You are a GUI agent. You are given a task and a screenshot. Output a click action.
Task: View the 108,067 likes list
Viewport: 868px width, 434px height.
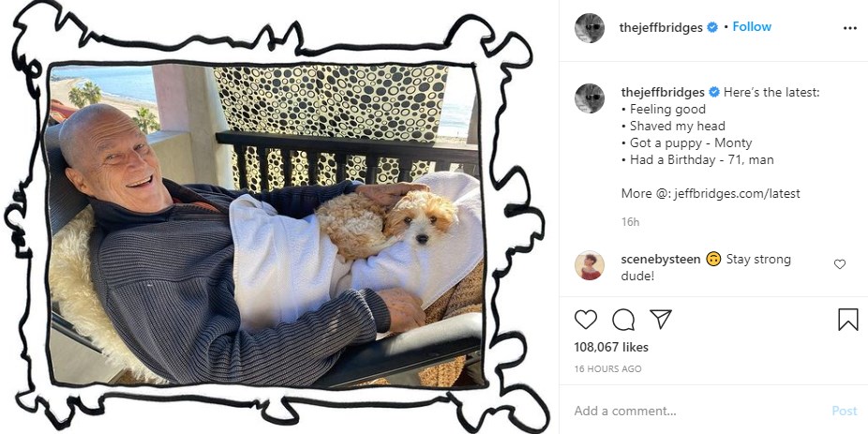tap(611, 347)
